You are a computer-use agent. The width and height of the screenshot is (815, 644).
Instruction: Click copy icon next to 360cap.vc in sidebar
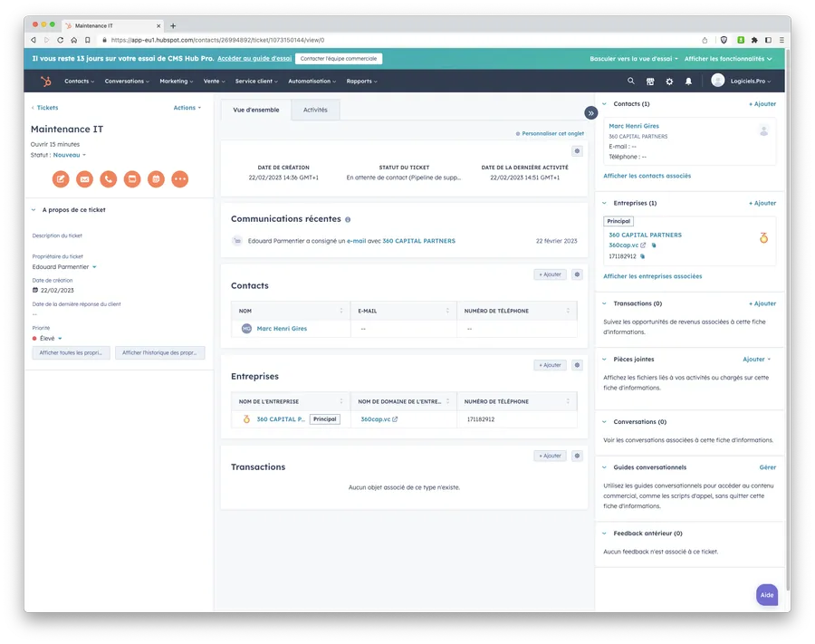[x=654, y=245]
